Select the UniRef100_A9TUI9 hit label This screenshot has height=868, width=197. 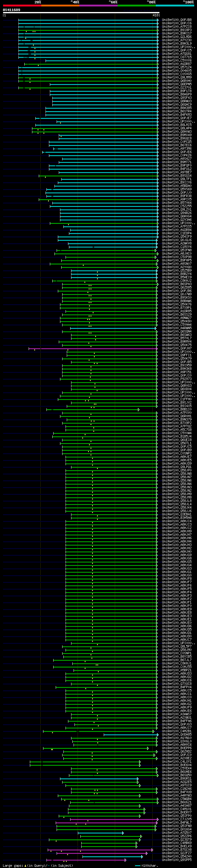(177, 785)
